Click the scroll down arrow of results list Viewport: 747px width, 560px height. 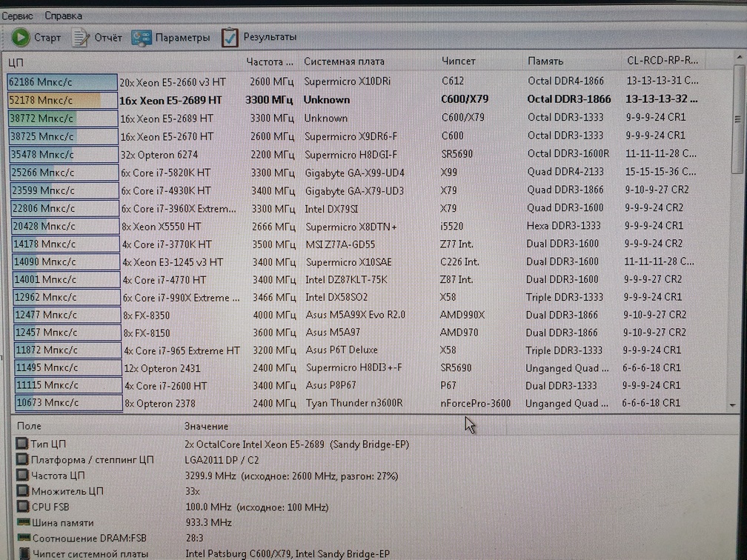click(x=733, y=405)
